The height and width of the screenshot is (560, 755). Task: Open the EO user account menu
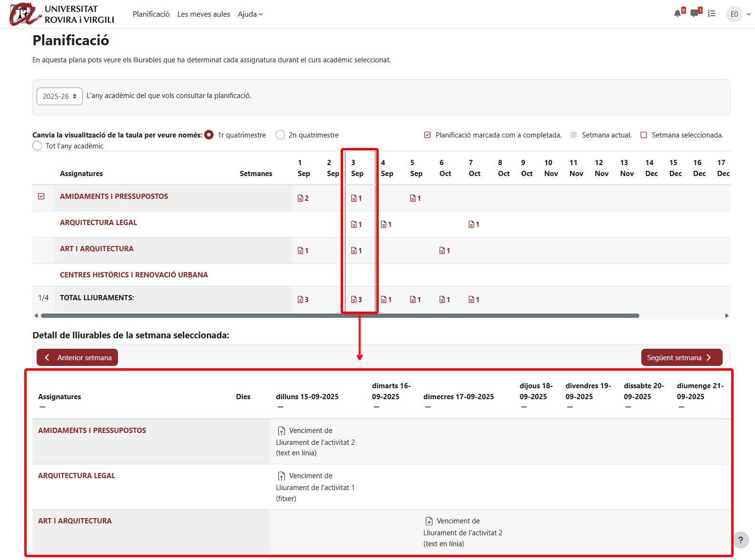[738, 14]
